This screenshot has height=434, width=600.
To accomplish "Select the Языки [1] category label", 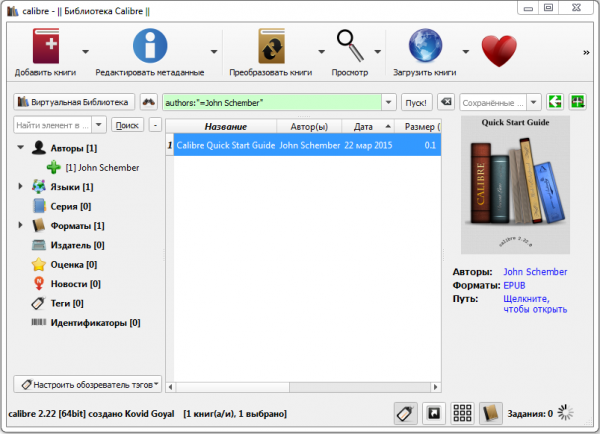I will click(72, 187).
